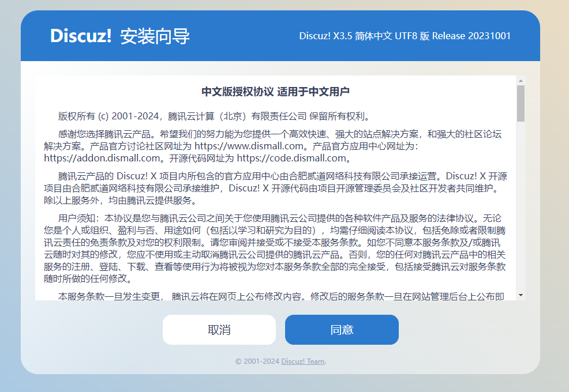
Task: Click the paragraph starting 本服务条款一旦发生变更
Action: click(281, 296)
